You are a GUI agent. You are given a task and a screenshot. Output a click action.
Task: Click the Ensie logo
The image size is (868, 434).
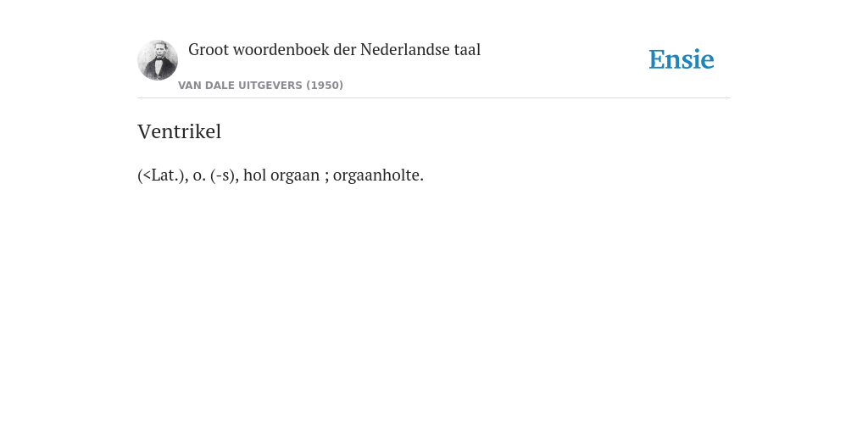(x=681, y=59)
